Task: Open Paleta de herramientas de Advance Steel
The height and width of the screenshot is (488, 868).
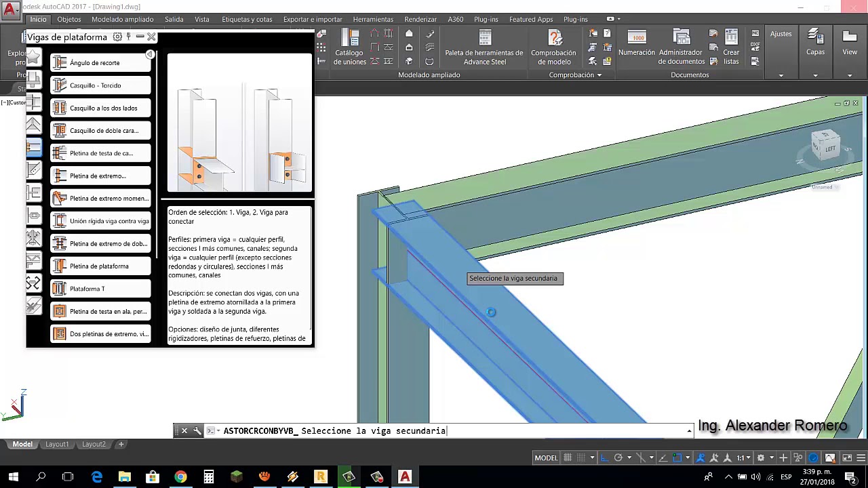Action: [x=484, y=47]
